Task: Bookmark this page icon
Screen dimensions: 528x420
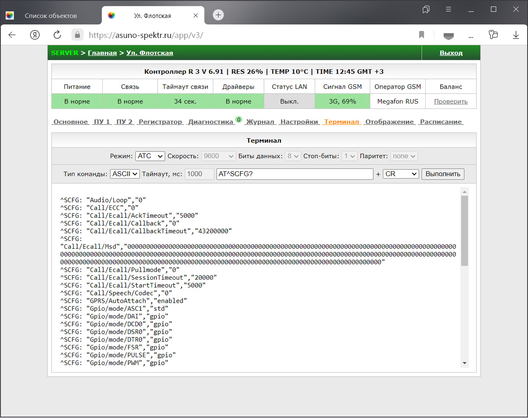Action: (422, 35)
